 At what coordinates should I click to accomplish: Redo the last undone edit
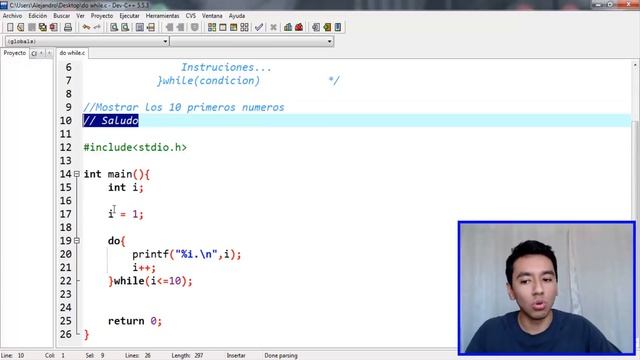(x=97, y=27)
